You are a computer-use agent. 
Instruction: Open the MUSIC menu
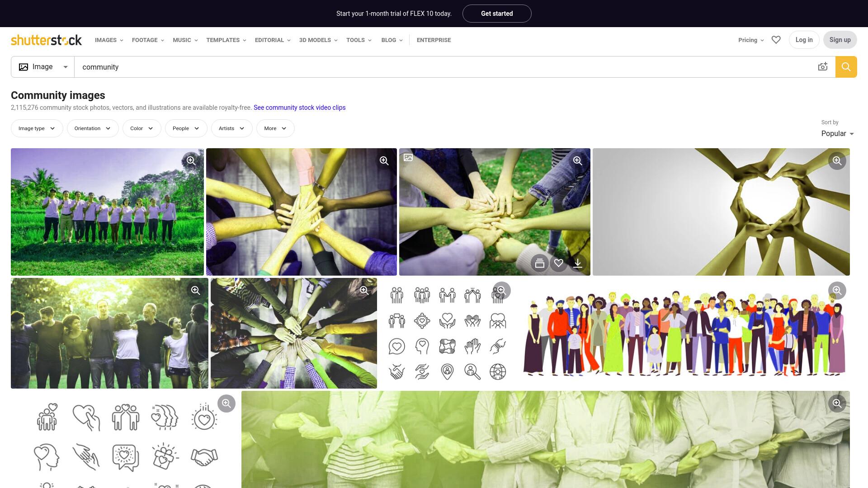185,40
